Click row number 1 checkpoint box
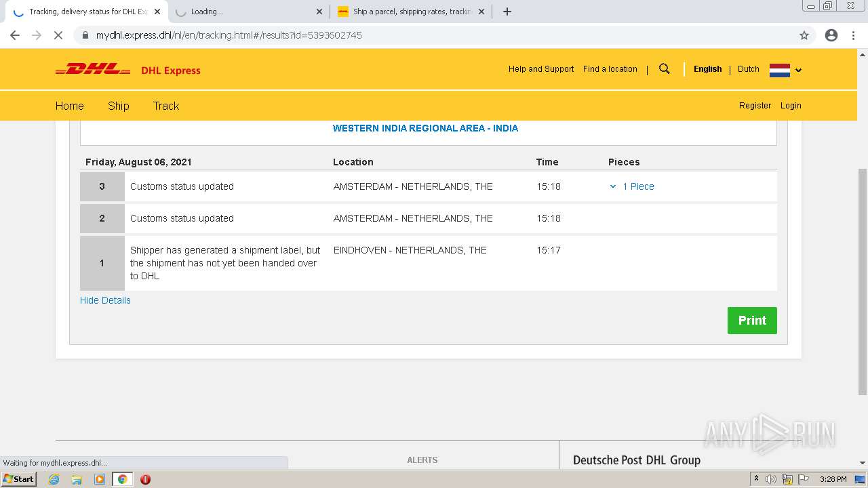The image size is (868, 488). click(x=102, y=263)
